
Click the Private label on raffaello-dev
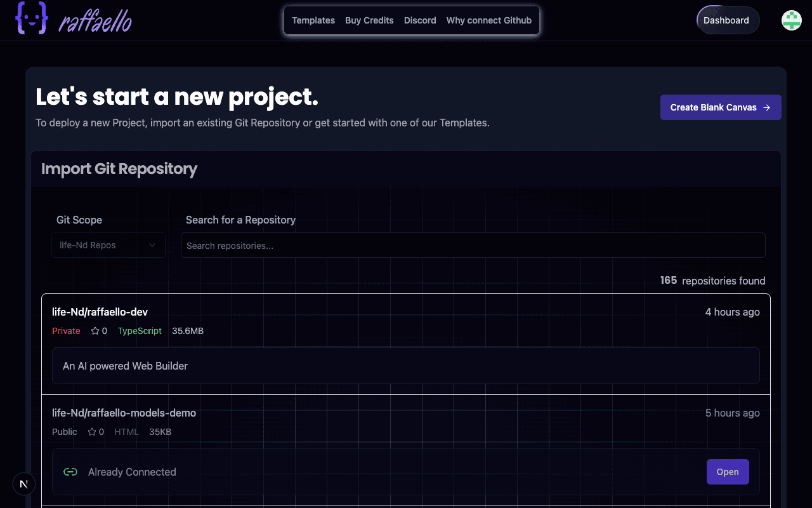pyautogui.click(x=66, y=331)
